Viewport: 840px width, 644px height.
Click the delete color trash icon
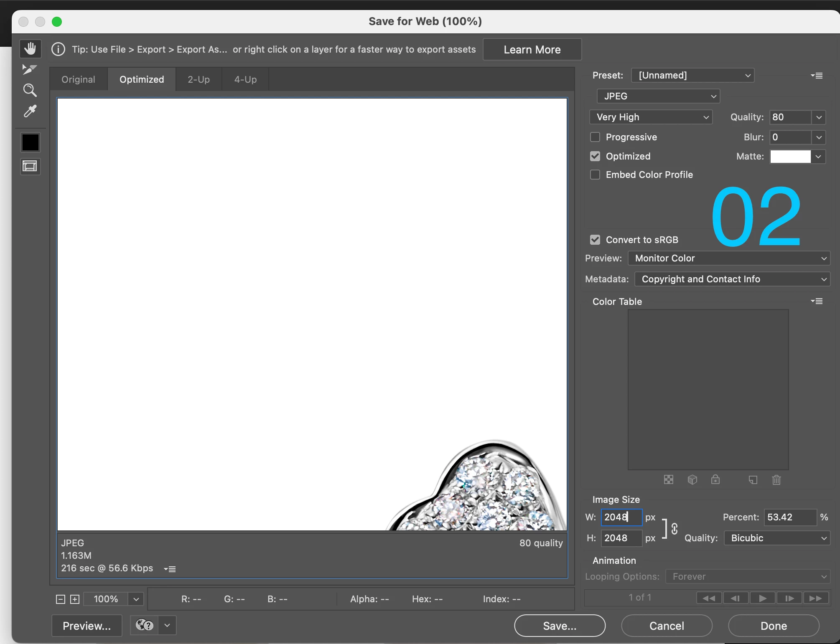(776, 480)
